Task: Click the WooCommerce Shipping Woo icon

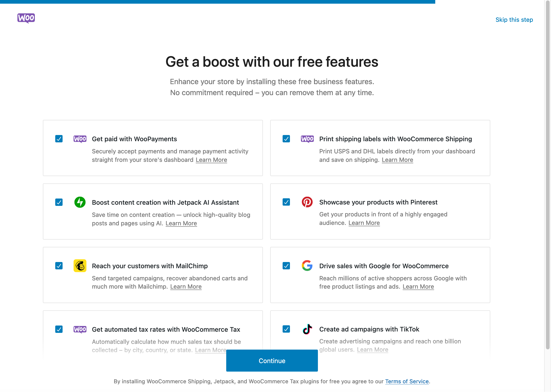Action: coord(307,139)
